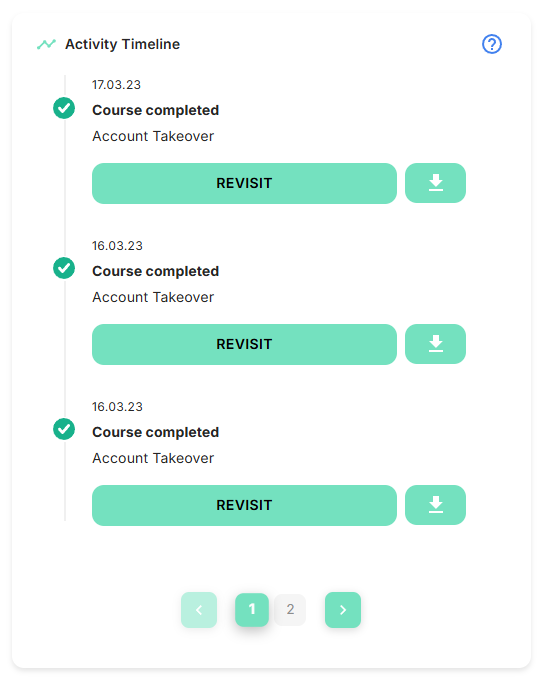Click the previous page left chevron
The image size is (548, 686).
pyautogui.click(x=199, y=610)
